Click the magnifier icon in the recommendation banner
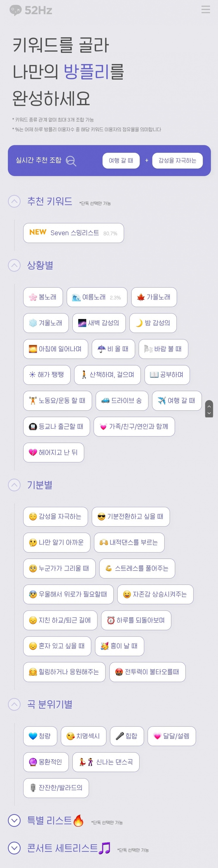Image resolution: width=218 pixels, height=868 pixels. pyautogui.click(x=70, y=161)
